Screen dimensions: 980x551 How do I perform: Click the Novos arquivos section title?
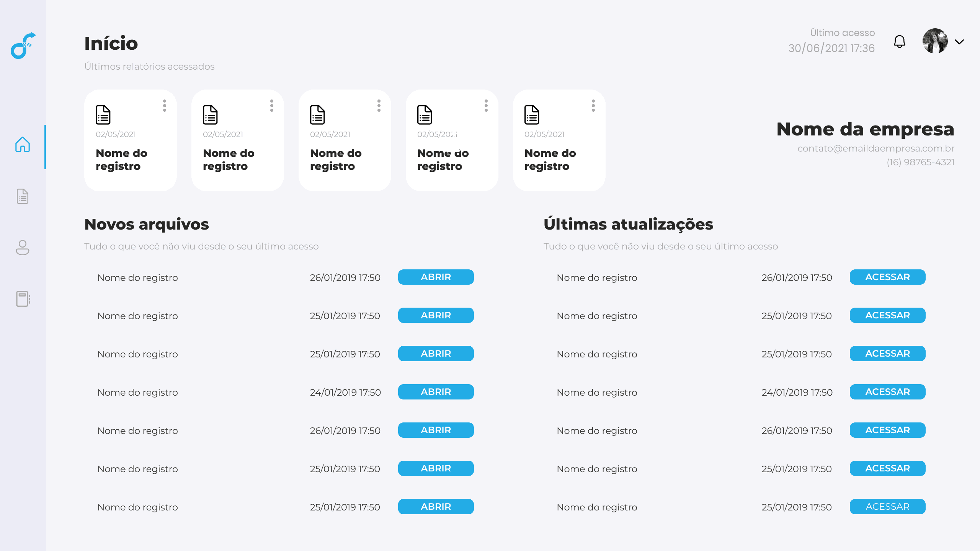pyautogui.click(x=146, y=225)
